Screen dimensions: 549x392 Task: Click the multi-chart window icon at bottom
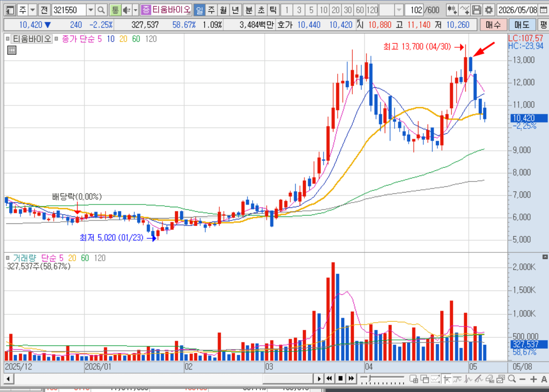click(x=501, y=379)
